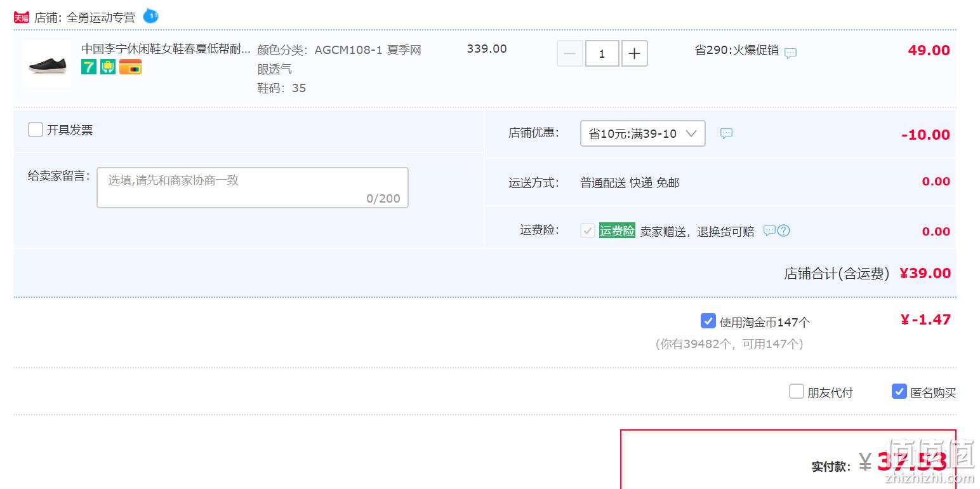Image resolution: width=980 pixels, height=489 pixels.
Task: Click the quantity input field showing 1
Action: pos(602,53)
